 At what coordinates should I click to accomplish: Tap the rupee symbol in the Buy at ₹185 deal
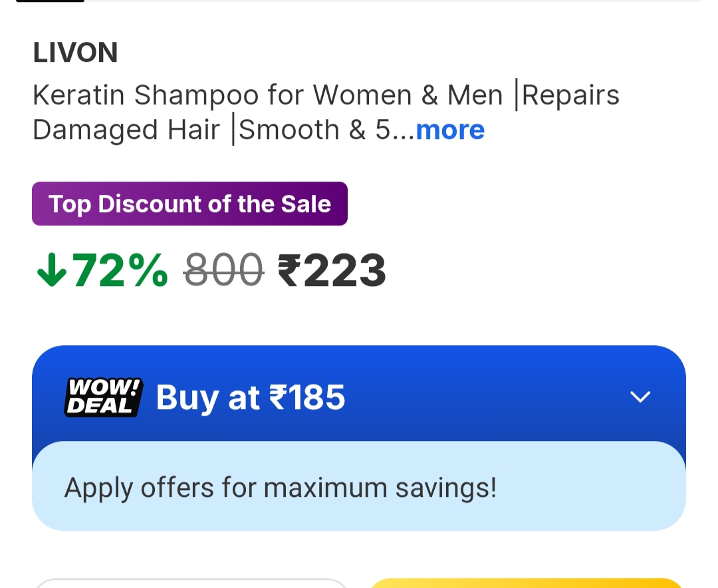[x=277, y=397]
